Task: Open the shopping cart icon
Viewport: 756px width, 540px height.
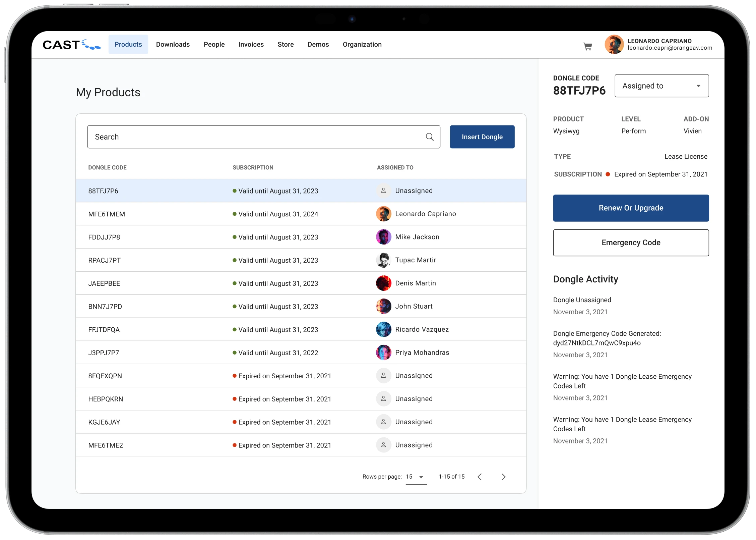Action: point(587,46)
